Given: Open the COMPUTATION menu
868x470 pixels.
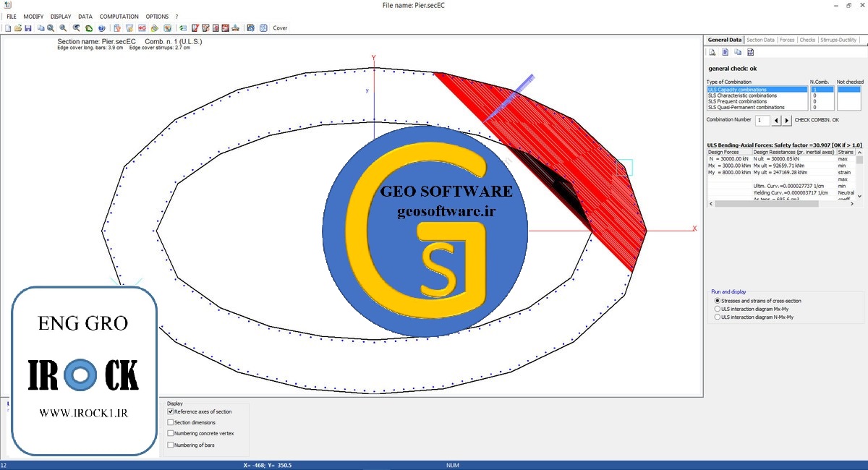Looking at the screenshot, I should [x=119, y=17].
